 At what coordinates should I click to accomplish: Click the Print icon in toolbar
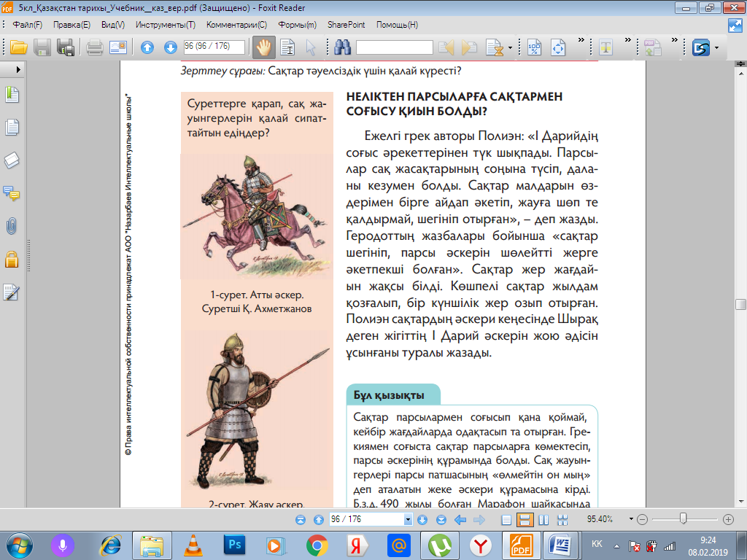click(x=95, y=48)
